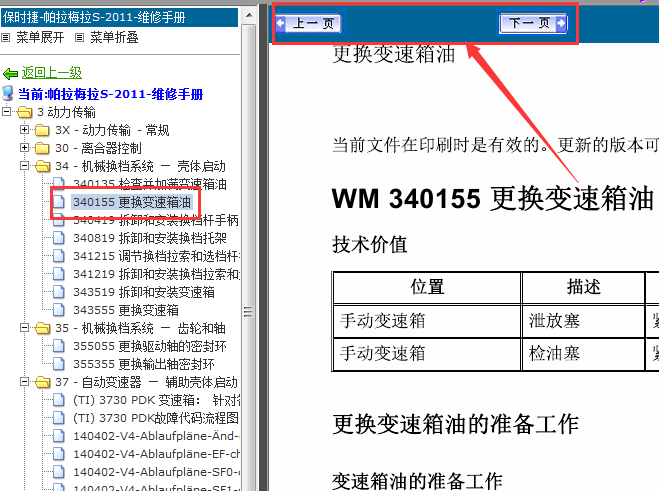Click heading 更换变速箱油的准备工作

tap(456, 424)
